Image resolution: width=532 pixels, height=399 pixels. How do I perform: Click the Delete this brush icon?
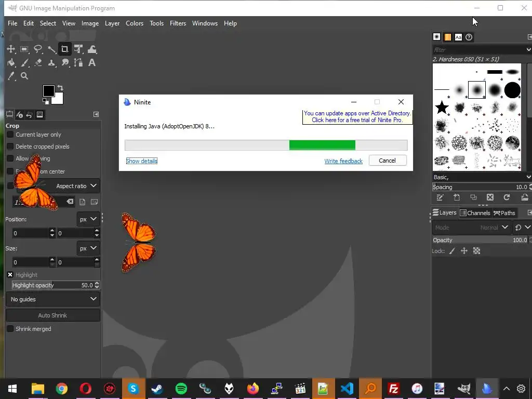(x=490, y=197)
